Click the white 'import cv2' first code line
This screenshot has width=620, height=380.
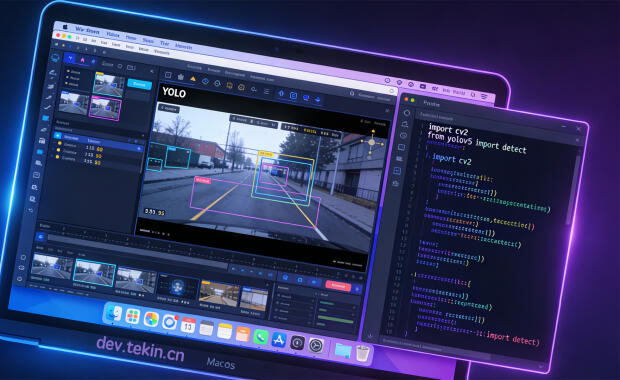448,130
